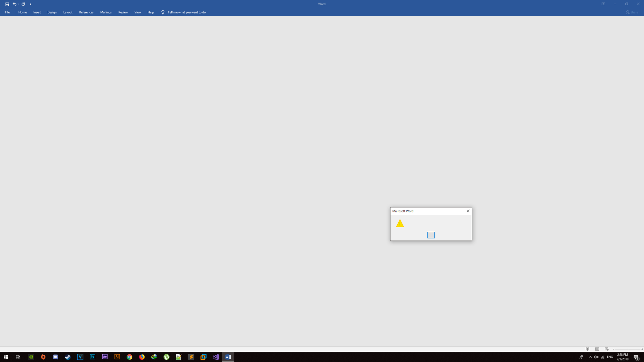This screenshot has width=644, height=362.
Task: Show hidden system tray icons
Action: [590, 357]
